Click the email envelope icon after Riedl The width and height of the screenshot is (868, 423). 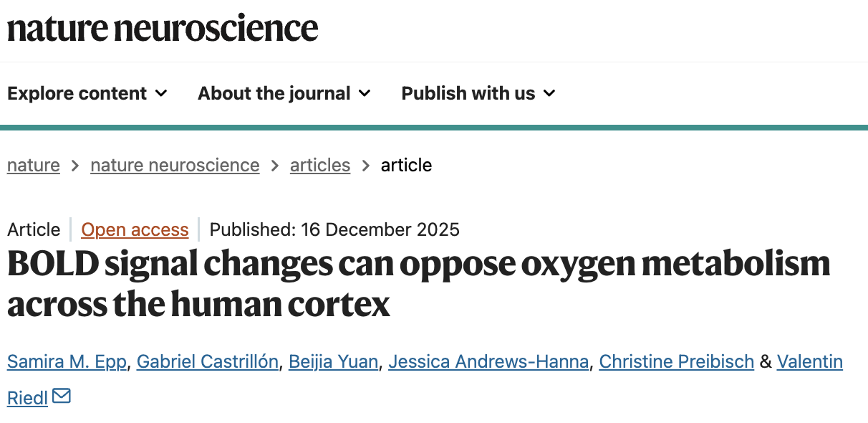pos(62,396)
